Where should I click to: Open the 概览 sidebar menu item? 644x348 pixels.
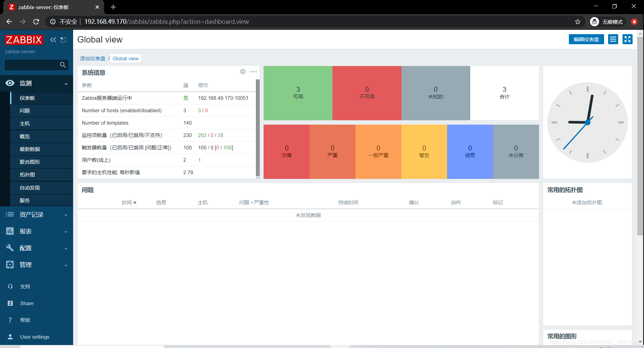[42, 136]
